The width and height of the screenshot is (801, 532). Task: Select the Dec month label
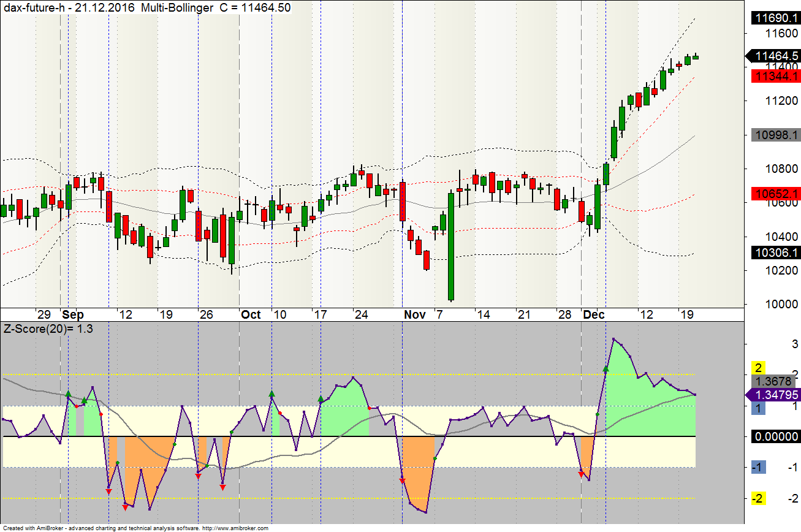point(594,314)
